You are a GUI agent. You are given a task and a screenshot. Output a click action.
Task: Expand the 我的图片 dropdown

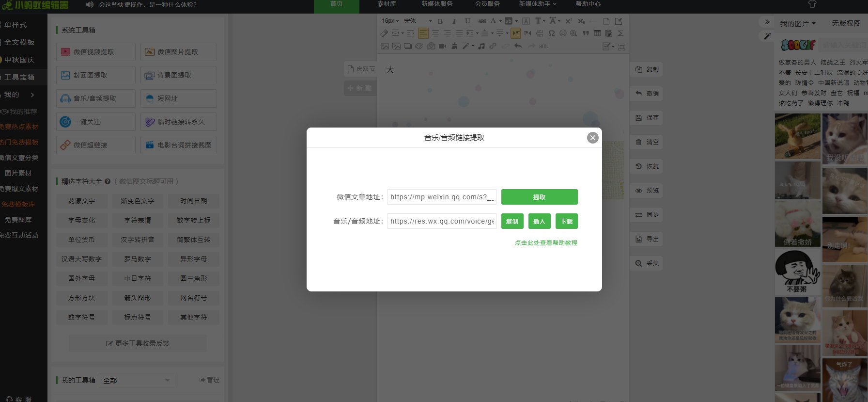798,24
